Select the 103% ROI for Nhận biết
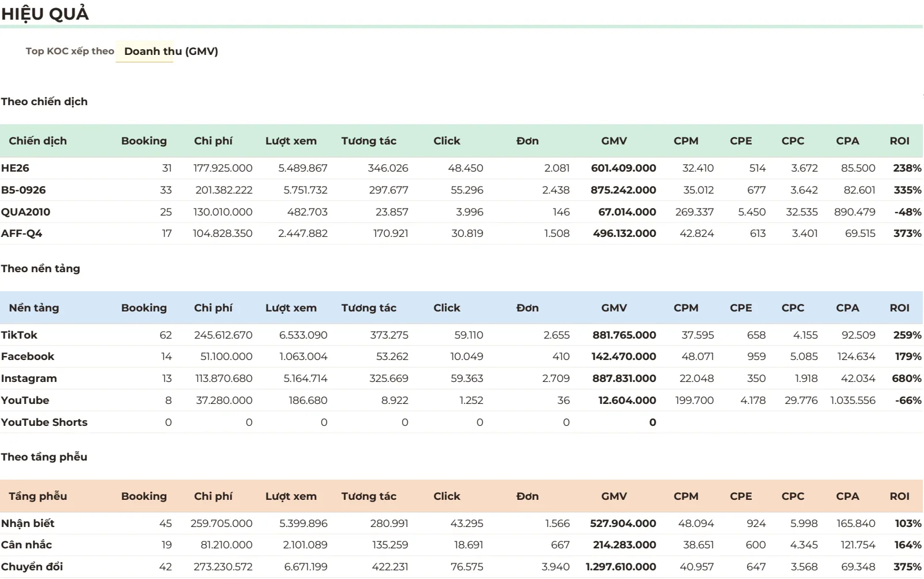The width and height of the screenshot is (924, 579). [908, 524]
